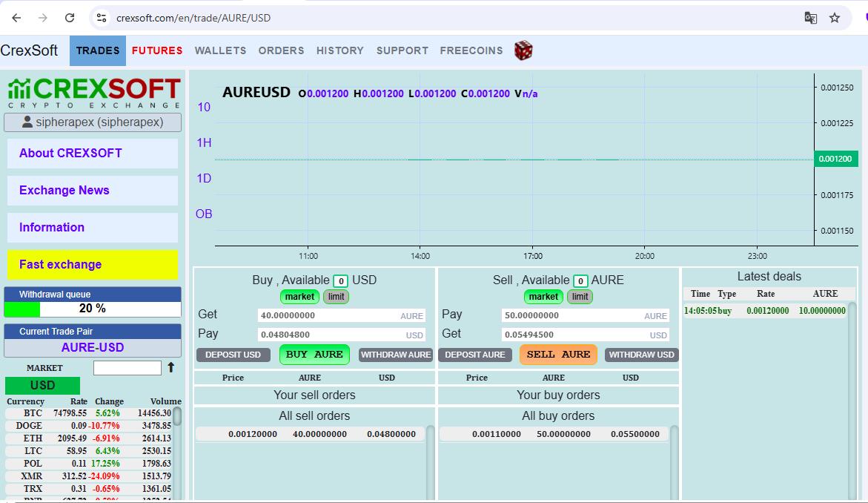Open the Fast exchange page
The width and height of the screenshot is (868, 503).
(92, 265)
